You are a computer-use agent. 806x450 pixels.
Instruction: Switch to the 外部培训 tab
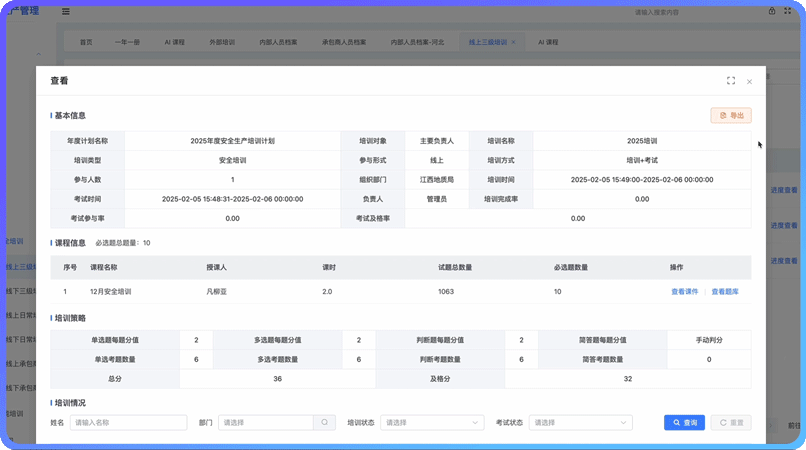(x=221, y=43)
